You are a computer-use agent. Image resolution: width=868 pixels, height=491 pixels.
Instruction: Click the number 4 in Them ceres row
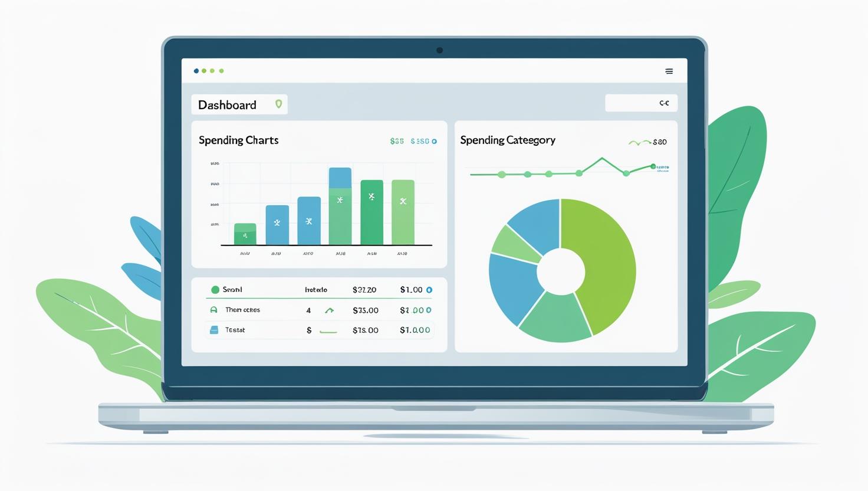click(x=308, y=310)
